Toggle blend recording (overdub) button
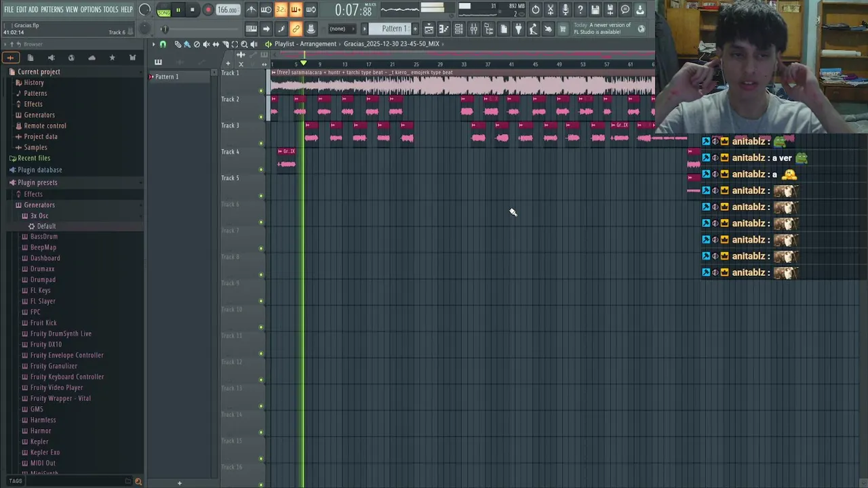The width and height of the screenshot is (868, 488). click(x=296, y=10)
